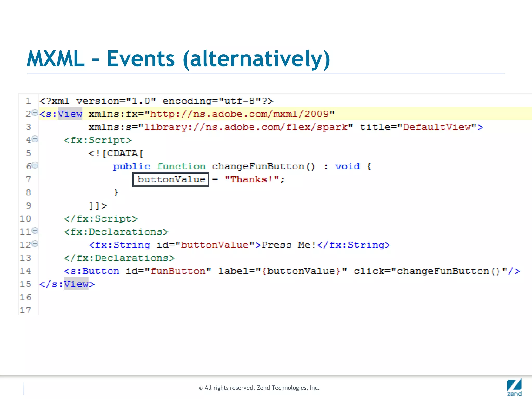Collapse the function fold marker on line 6
The image size is (532, 399).
[35, 165]
